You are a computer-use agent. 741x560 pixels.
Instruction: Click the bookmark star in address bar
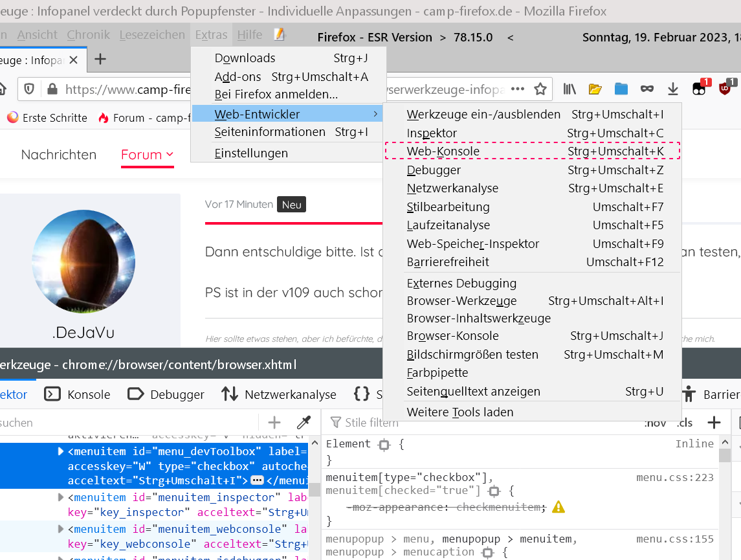point(540,89)
